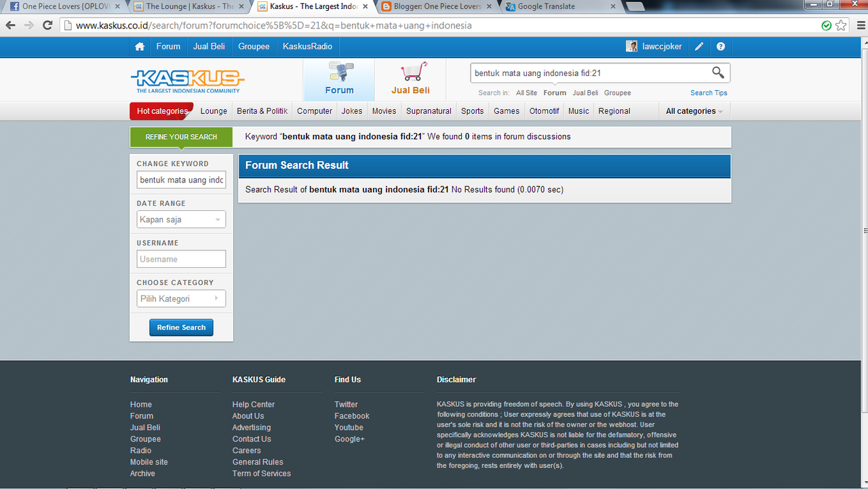Open the Lounge category
The width and height of the screenshot is (868, 489).
(x=214, y=111)
